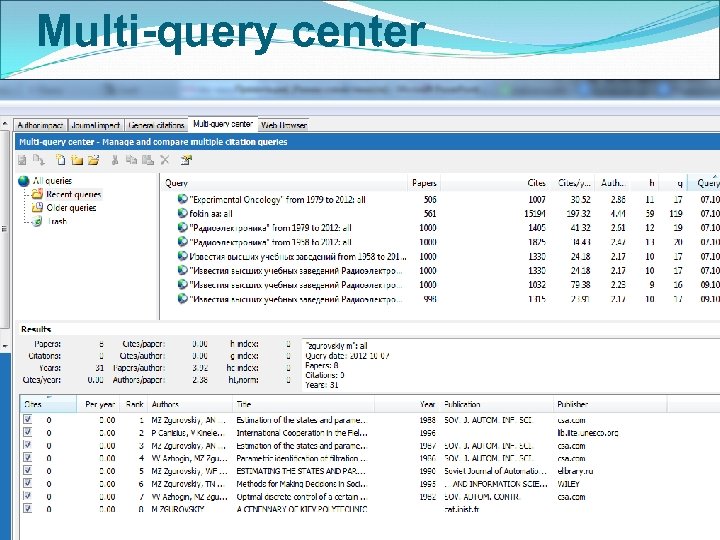
Task: Click globe icon of Радиоэлектроника 1979 query
Action: (x=182, y=228)
